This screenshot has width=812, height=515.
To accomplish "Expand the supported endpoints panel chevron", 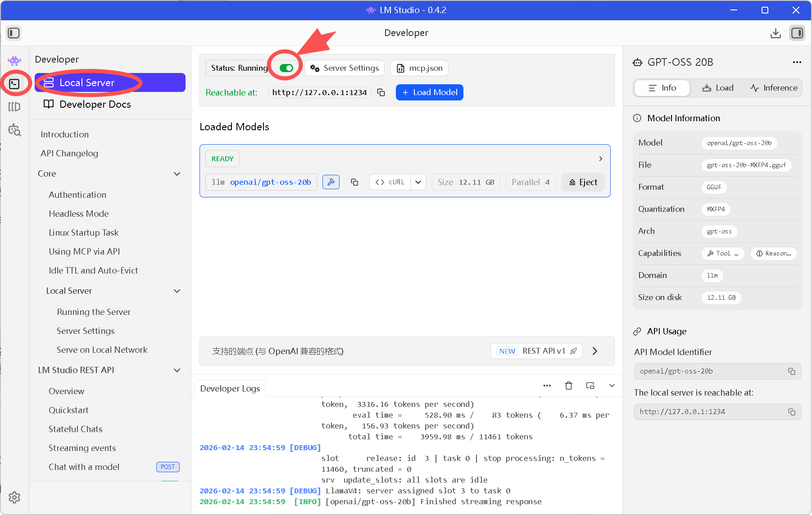I will point(595,351).
